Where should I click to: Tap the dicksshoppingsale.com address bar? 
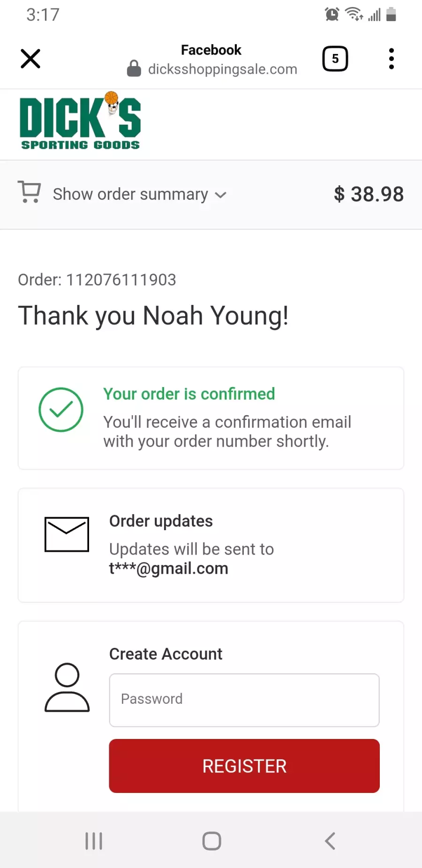223,69
